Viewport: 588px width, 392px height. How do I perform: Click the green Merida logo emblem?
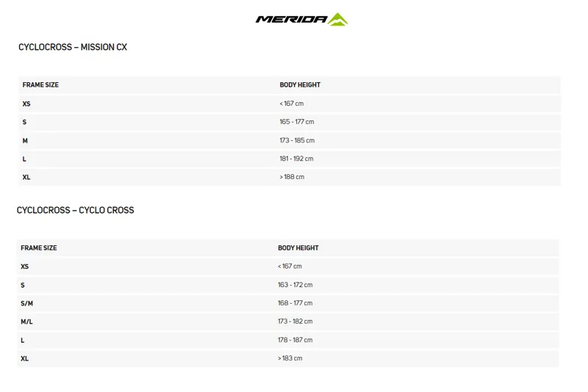coord(338,19)
